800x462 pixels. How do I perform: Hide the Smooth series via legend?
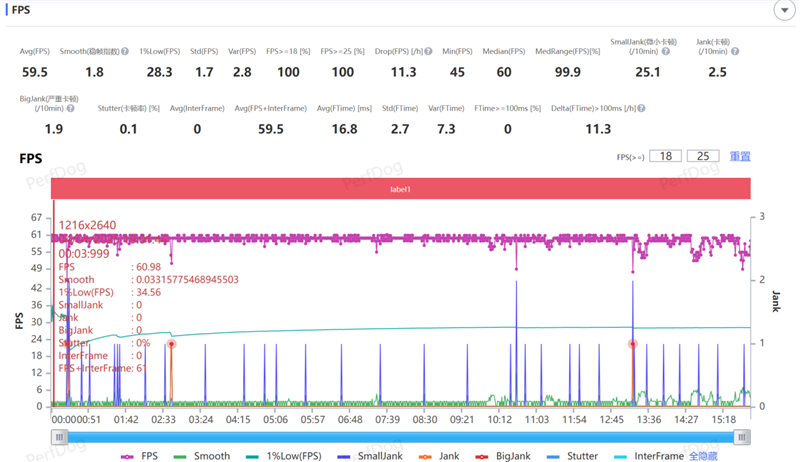click(x=202, y=456)
